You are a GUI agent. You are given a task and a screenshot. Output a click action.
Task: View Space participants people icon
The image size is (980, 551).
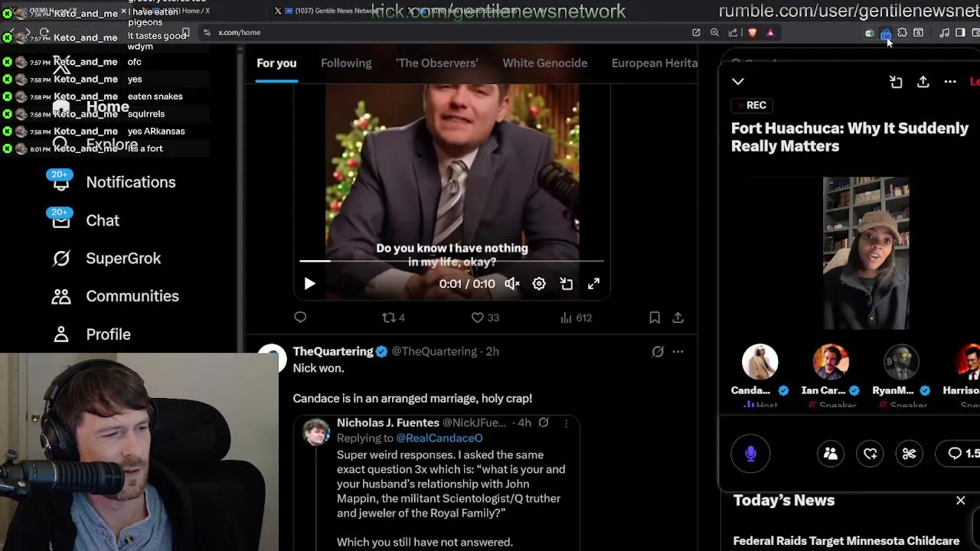[831, 454]
